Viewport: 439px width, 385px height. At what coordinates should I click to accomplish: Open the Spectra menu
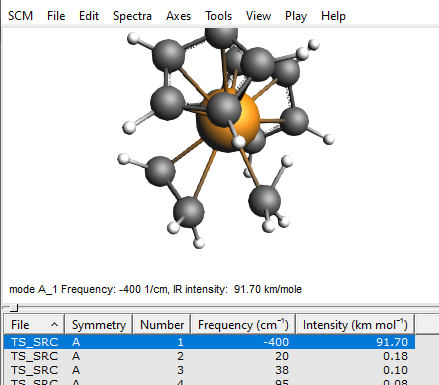tap(132, 16)
